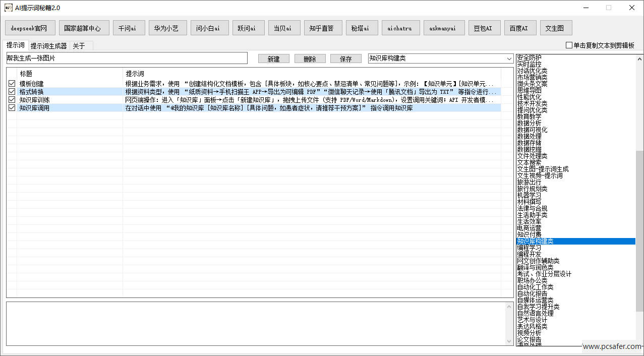This screenshot has height=356, width=644.
Task: Click the 新建 button
Action: pyautogui.click(x=273, y=59)
